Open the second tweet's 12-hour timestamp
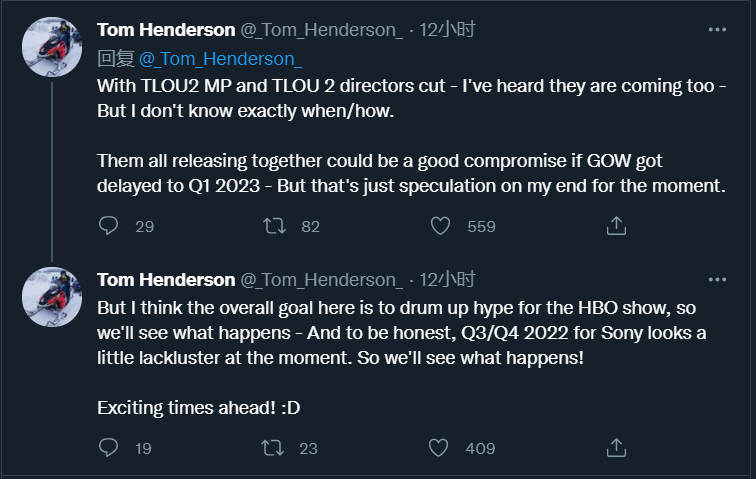This screenshot has height=479, width=756. point(447,279)
